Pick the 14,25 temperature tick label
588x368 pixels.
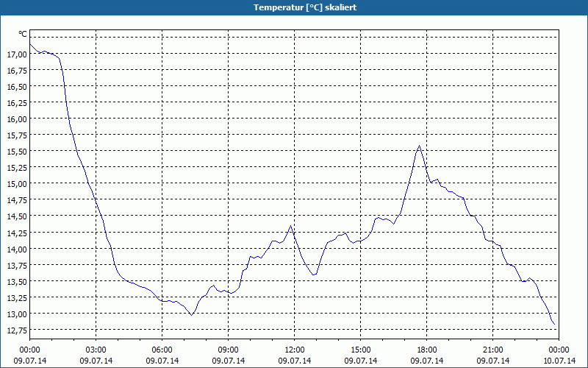(17, 233)
